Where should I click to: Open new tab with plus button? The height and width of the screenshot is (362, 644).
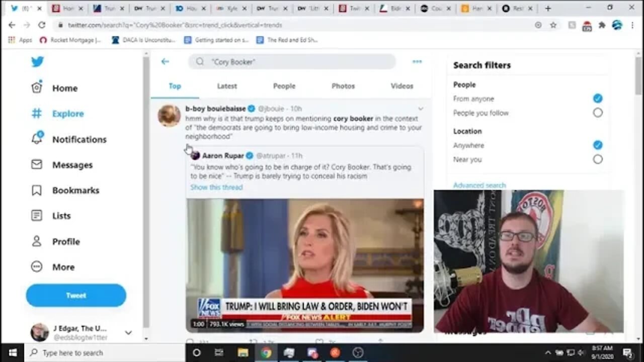548,9
